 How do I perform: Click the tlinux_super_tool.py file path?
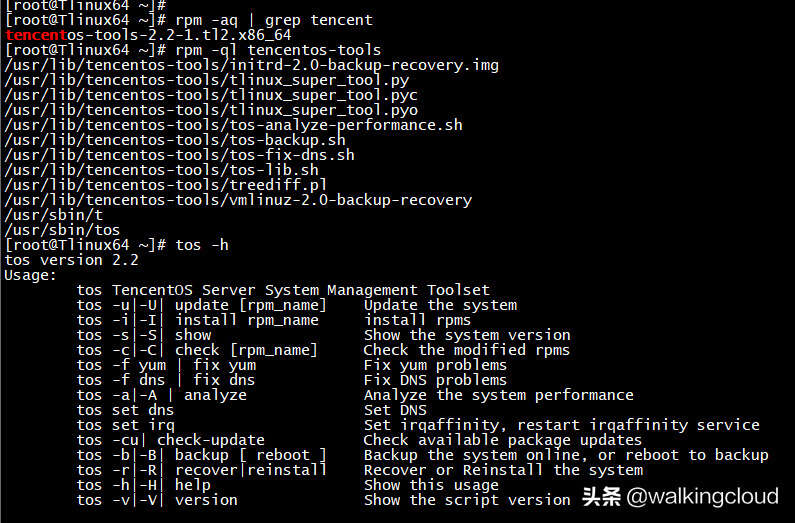[207, 80]
